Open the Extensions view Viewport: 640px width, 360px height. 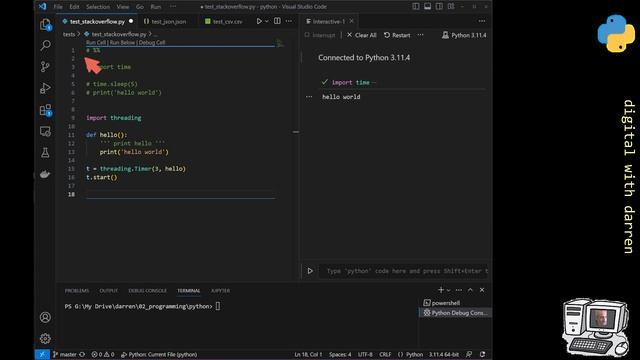pyautogui.click(x=45, y=110)
